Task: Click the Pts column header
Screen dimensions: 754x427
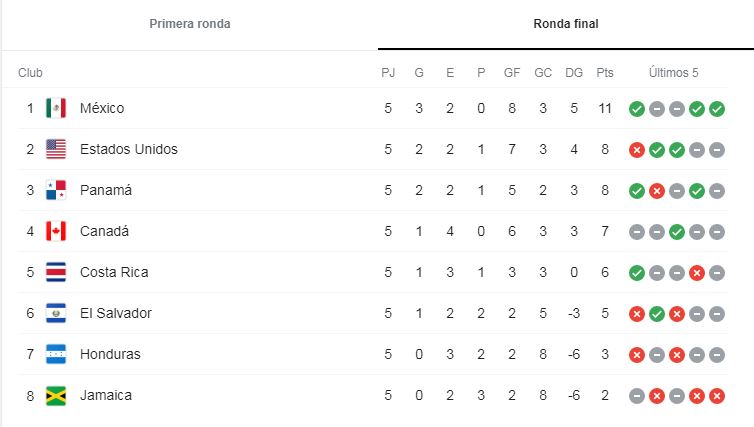Action: tap(605, 73)
